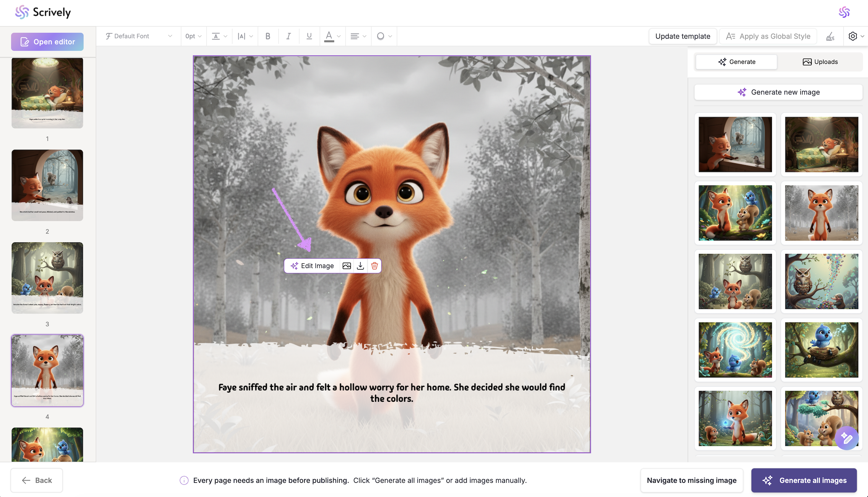Select the Generate tab
Viewport: 868px width, 497px height.
[736, 62]
